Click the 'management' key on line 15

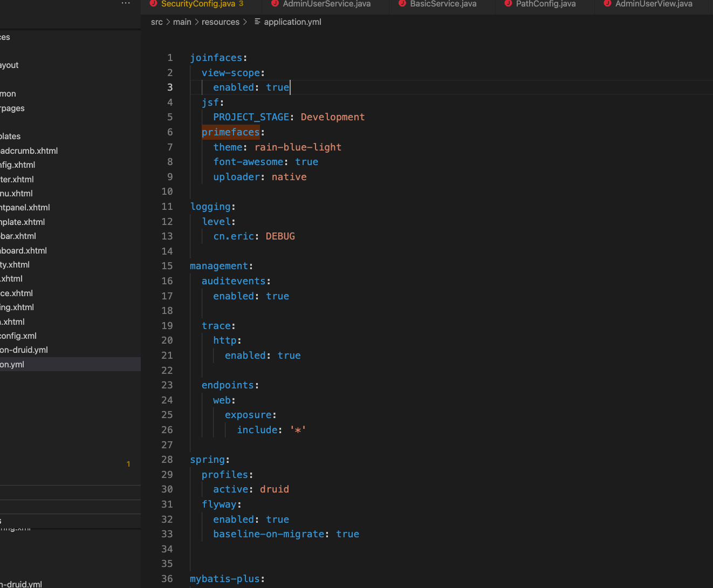pyautogui.click(x=219, y=266)
